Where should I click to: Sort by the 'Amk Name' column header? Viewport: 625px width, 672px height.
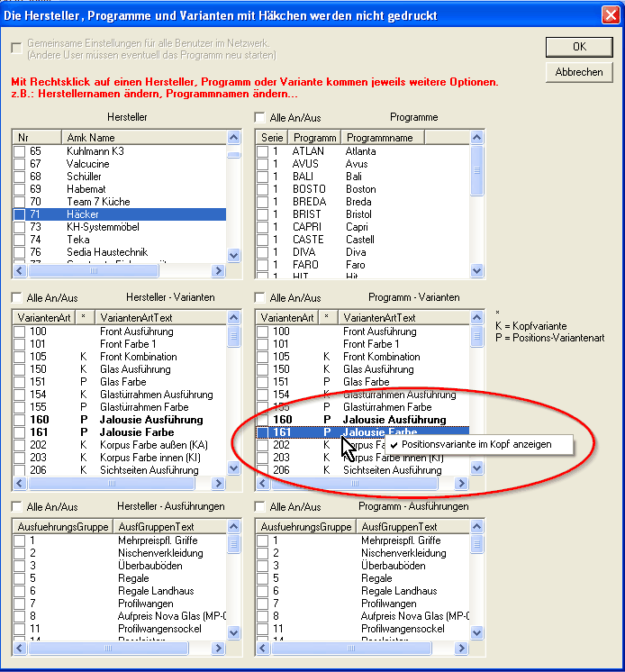click(x=142, y=137)
